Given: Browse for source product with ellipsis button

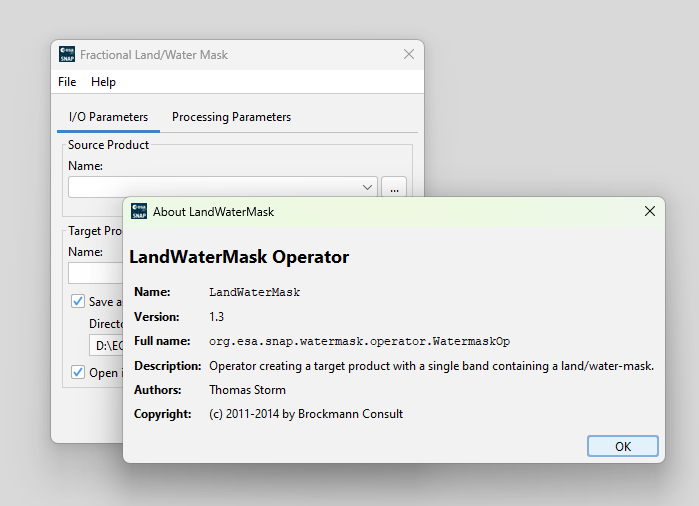Looking at the screenshot, I should pyautogui.click(x=394, y=187).
